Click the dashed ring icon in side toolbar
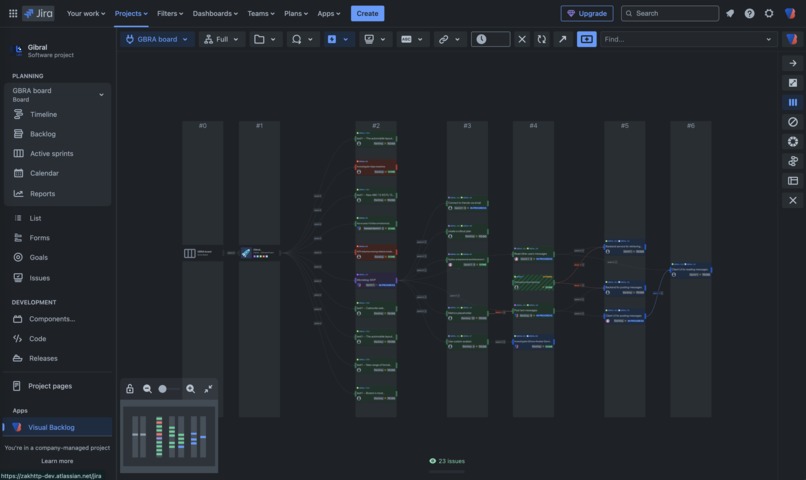This screenshot has height=480, width=806. [793, 141]
